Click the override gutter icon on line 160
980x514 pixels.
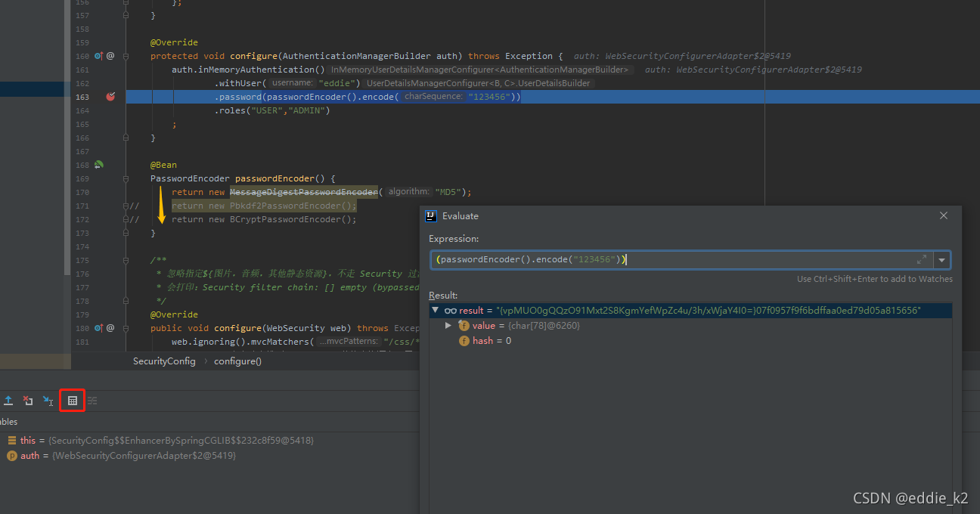point(98,56)
